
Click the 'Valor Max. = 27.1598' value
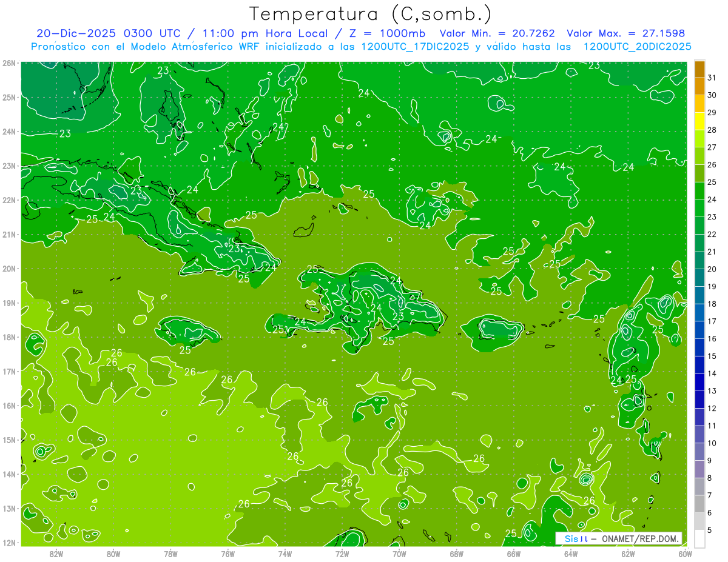click(x=625, y=33)
